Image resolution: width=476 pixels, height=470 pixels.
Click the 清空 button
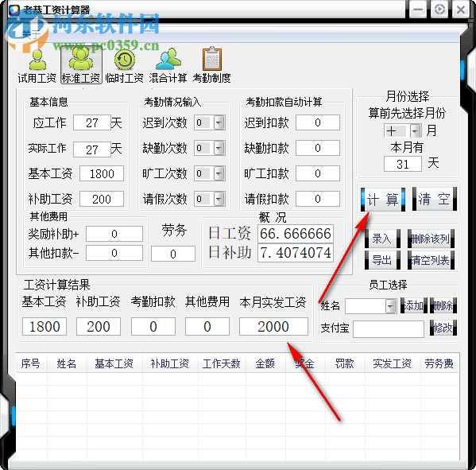[x=435, y=200]
